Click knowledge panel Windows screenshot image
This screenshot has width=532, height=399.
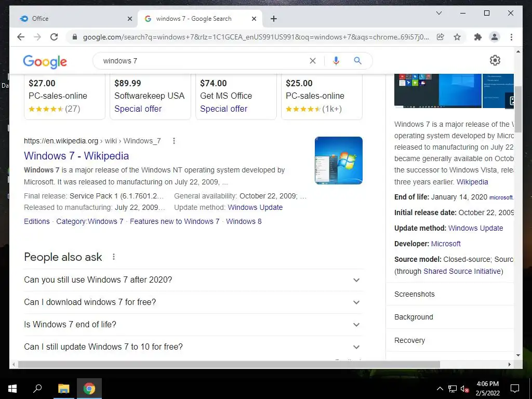437,90
